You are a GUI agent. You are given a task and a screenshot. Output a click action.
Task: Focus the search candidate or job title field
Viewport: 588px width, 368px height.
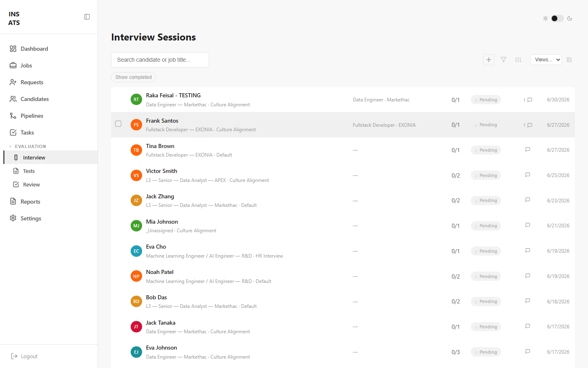tap(160, 60)
